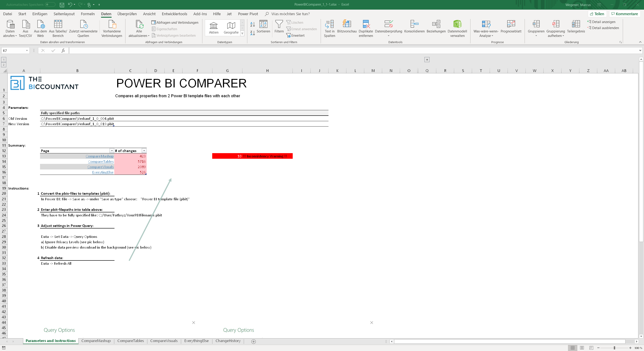Screen dimensions: 644x351
Task: Collapse the ribbon with the chevron
Action: tap(640, 42)
